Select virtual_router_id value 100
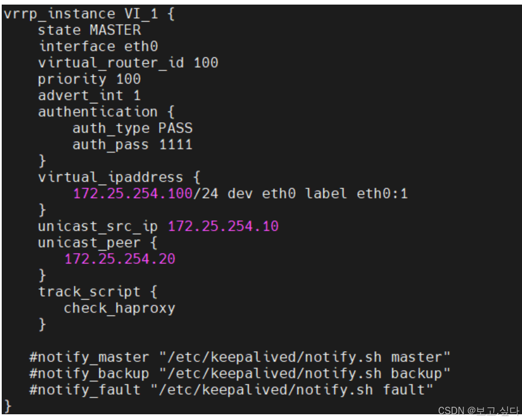The image size is (522, 420). (206, 63)
